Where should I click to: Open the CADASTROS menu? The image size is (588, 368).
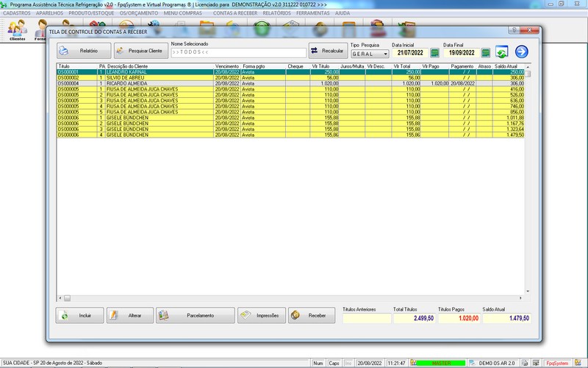coord(16,13)
